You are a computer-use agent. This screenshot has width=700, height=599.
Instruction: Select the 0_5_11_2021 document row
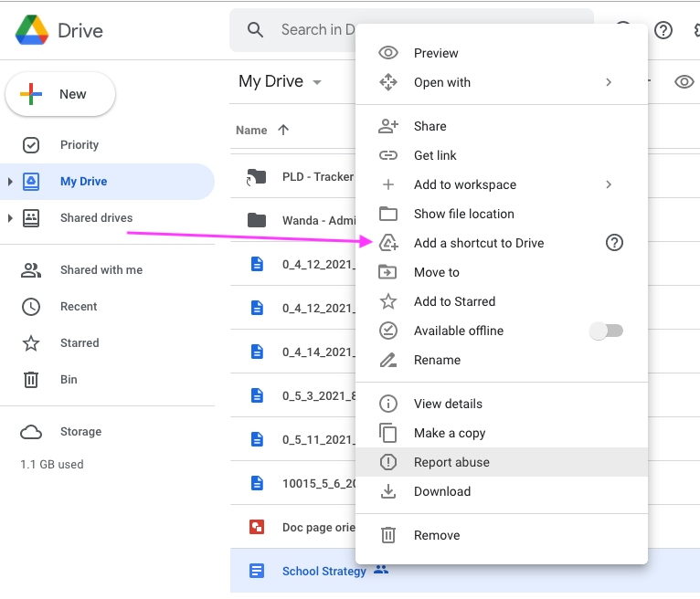click(292, 440)
